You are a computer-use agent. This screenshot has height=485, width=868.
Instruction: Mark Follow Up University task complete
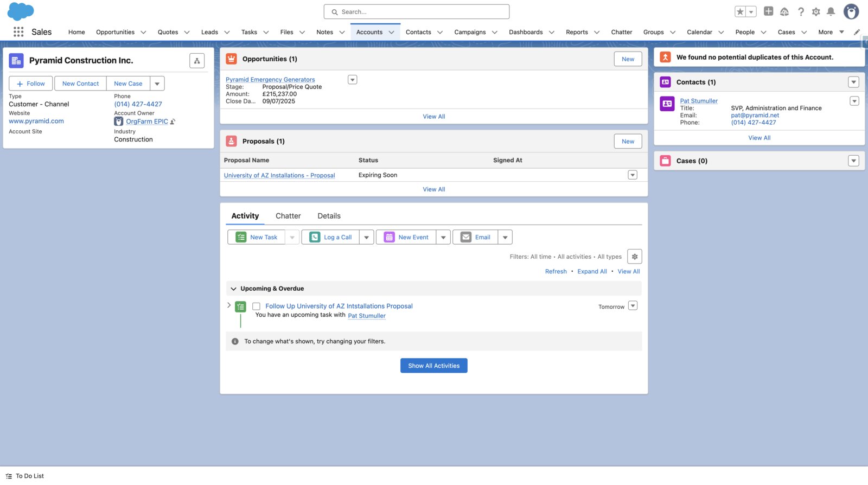tap(257, 307)
